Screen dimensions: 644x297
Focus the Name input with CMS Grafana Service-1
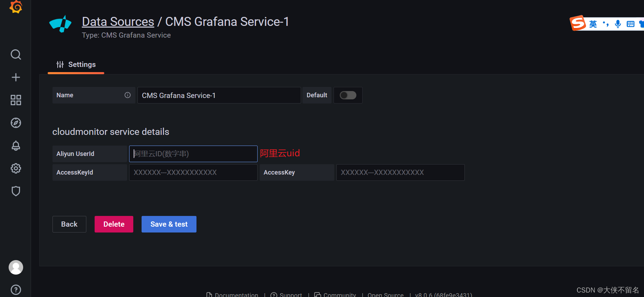[x=219, y=95]
